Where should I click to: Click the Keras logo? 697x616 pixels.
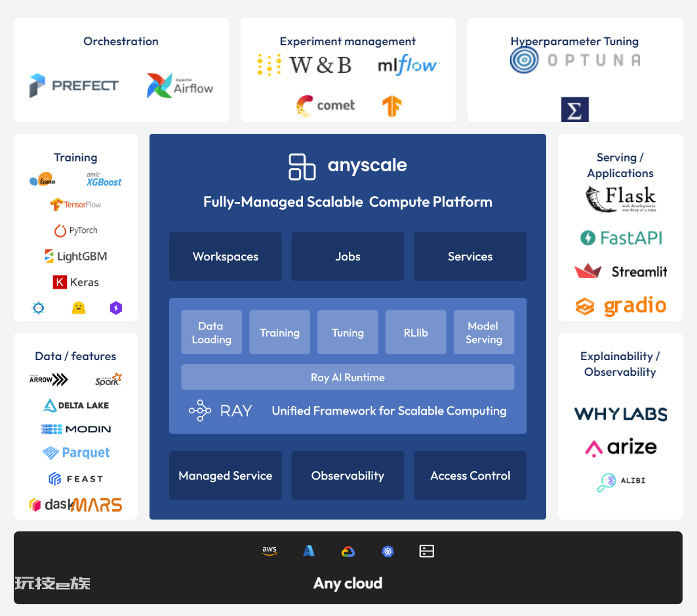(x=75, y=282)
